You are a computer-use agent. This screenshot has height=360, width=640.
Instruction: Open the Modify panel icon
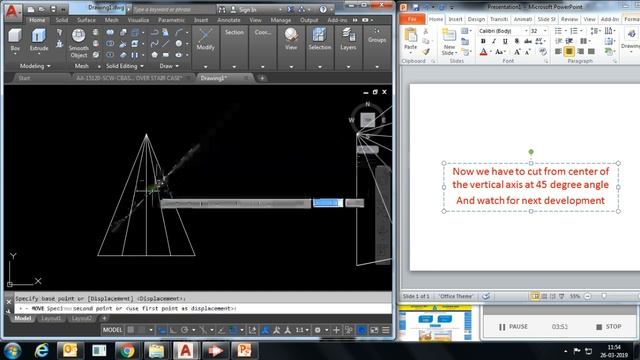click(205, 36)
